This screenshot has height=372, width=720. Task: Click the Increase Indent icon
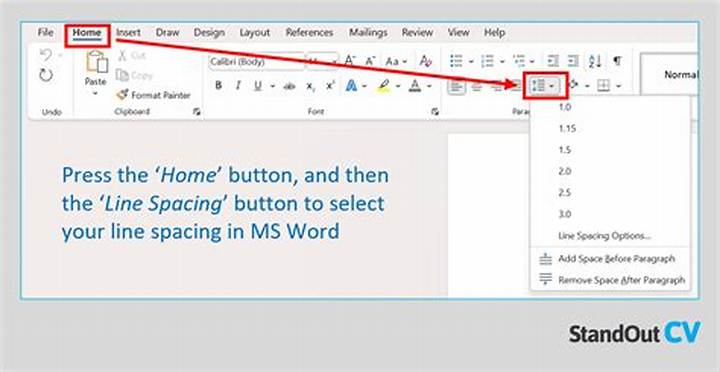point(573,61)
